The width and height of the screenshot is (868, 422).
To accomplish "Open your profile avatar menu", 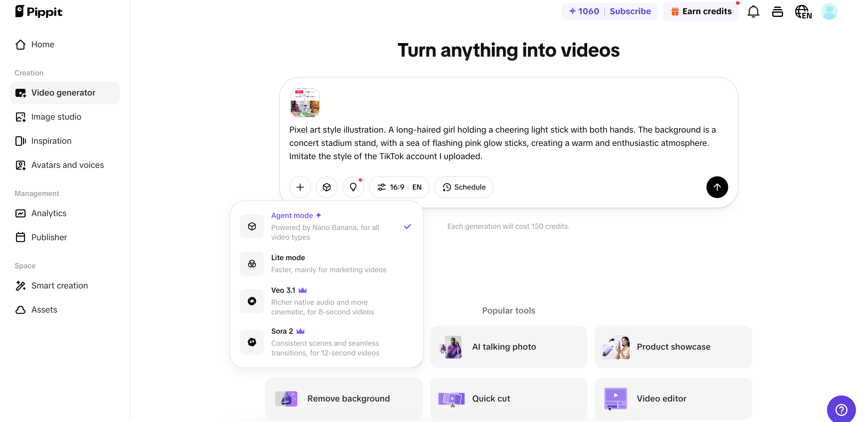I will coord(829,11).
